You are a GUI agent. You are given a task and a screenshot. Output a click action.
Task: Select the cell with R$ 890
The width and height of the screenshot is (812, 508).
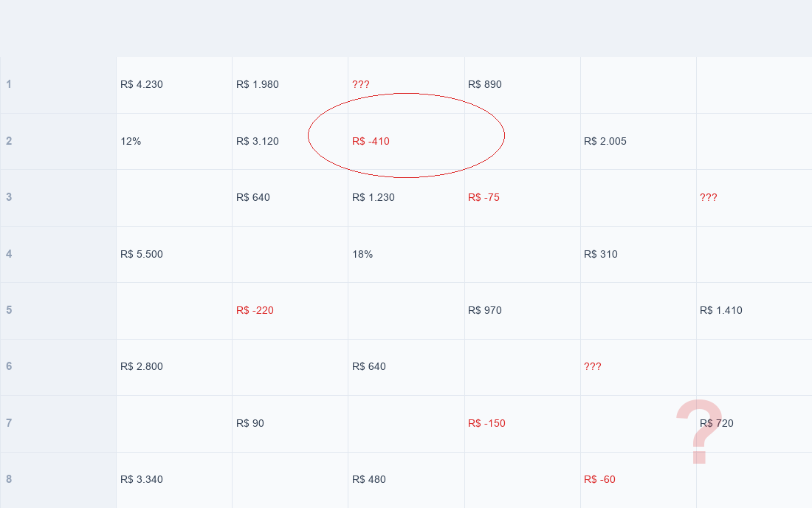point(522,85)
